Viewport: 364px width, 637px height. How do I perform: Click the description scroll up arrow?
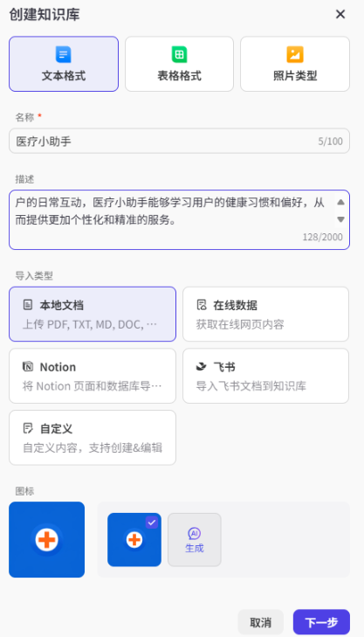[341, 202]
